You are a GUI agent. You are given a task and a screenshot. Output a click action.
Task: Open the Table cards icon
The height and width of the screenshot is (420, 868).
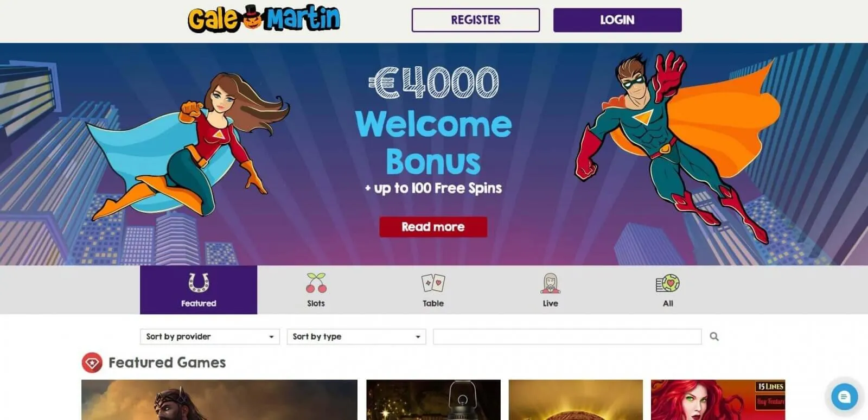click(433, 283)
